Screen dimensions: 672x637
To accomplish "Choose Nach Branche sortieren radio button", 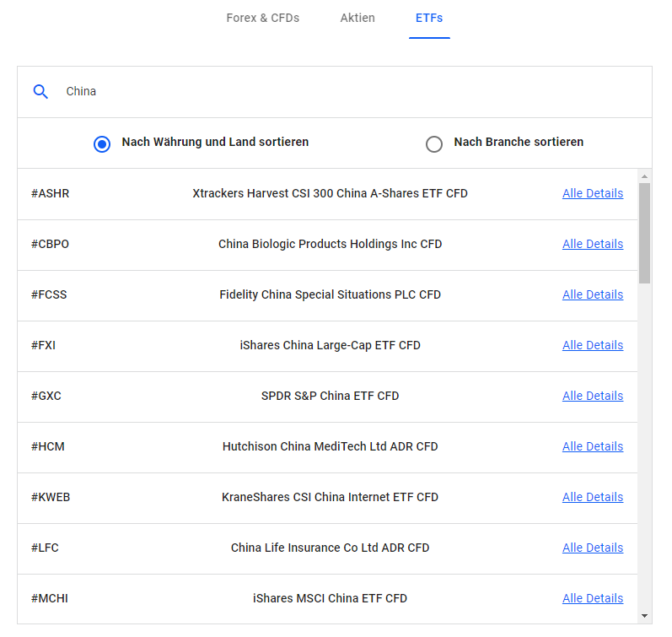I will pos(434,143).
